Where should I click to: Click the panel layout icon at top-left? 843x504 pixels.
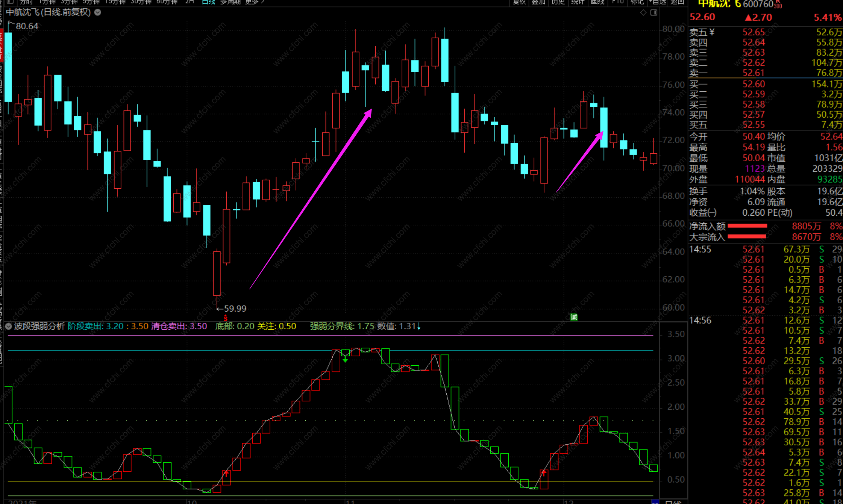click(x=10, y=2)
